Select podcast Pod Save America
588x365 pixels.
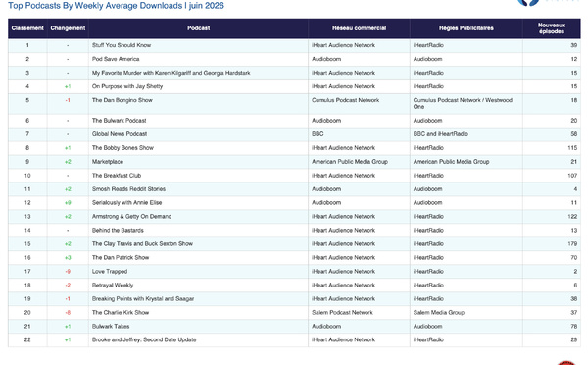116,59
